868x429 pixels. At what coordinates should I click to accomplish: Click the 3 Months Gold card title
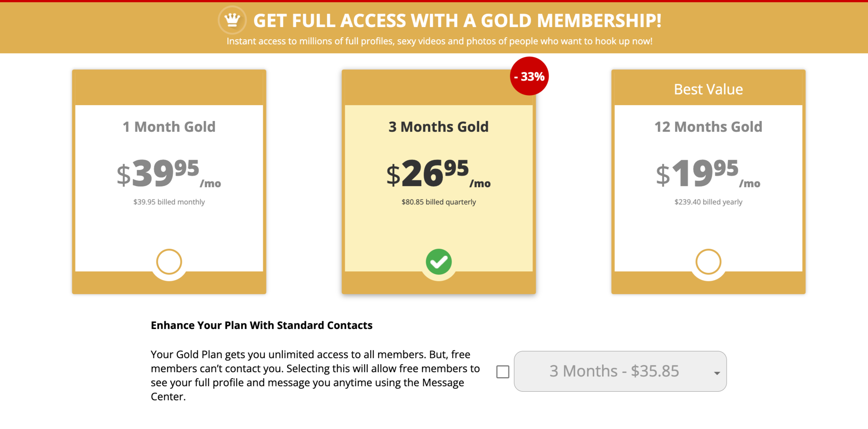coord(438,126)
